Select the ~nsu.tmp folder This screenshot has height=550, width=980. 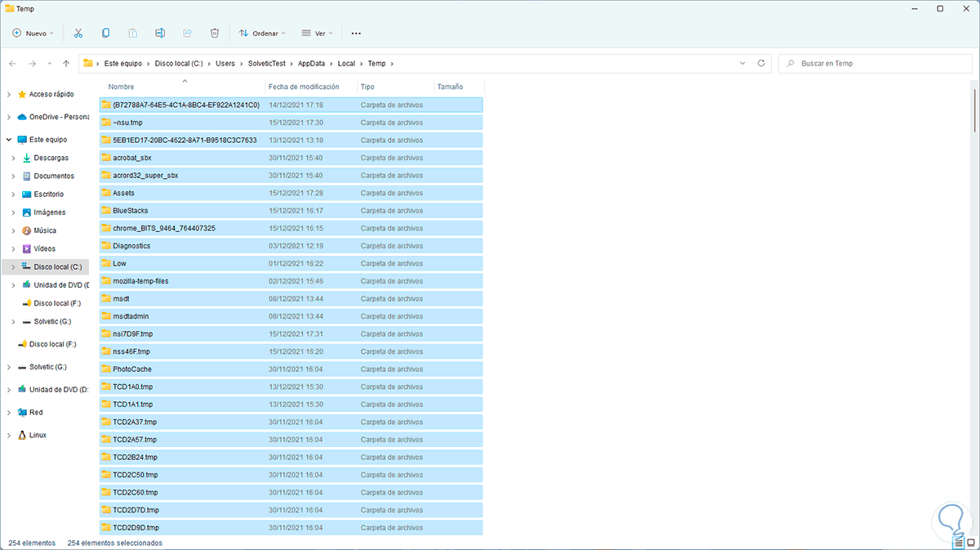click(291, 123)
